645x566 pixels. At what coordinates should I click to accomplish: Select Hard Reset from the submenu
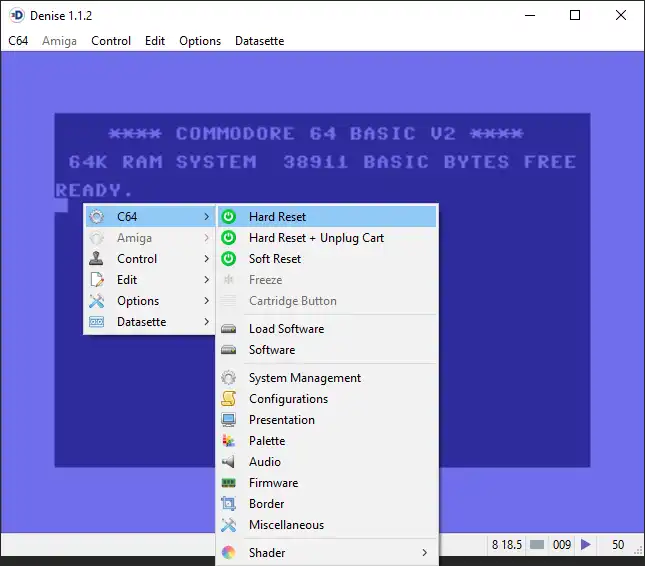[327, 216]
